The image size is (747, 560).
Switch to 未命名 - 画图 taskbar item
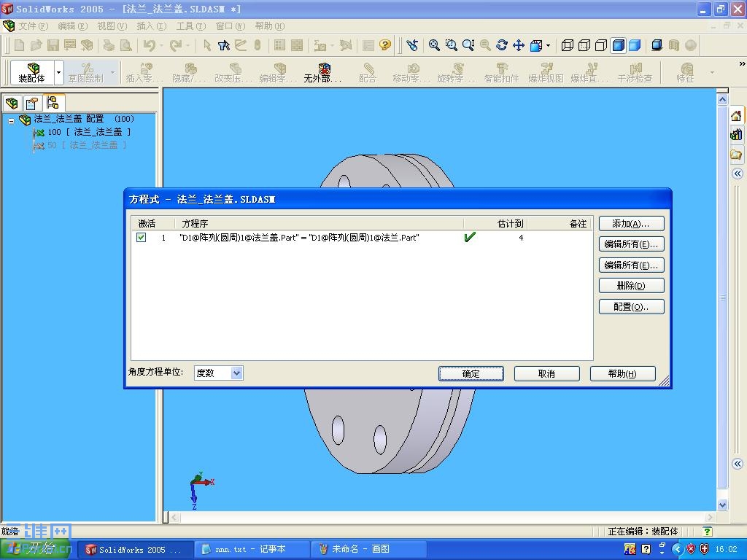coord(368,549)
